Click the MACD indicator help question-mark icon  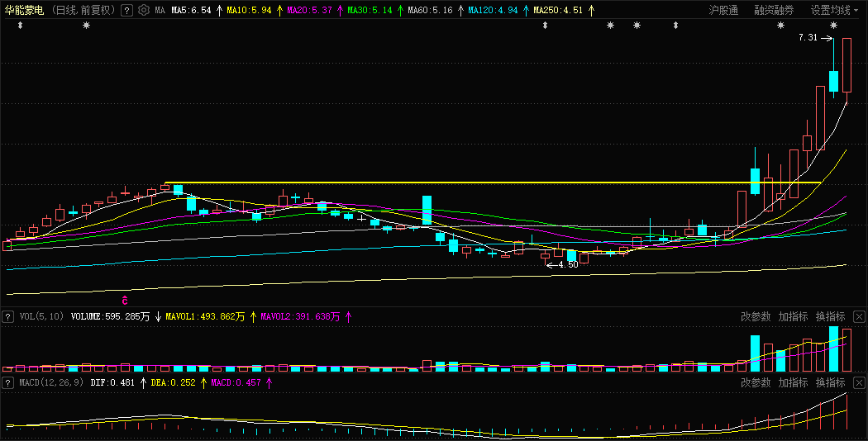(x=7, y=382)
